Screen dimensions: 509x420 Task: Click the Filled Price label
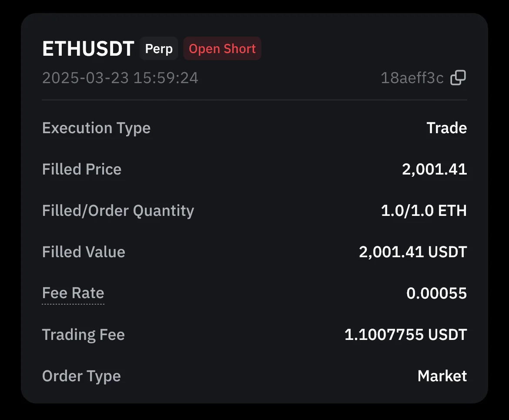tap(82, 169)
